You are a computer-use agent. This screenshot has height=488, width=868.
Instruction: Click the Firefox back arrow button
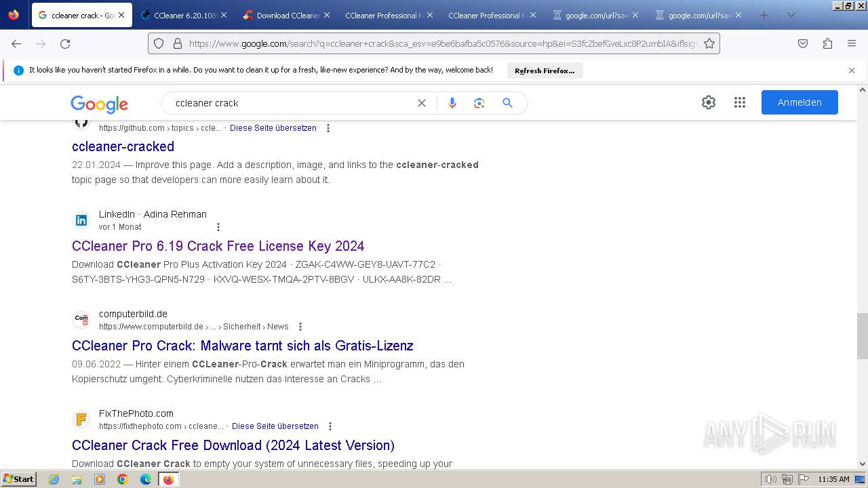coord(16,43)
